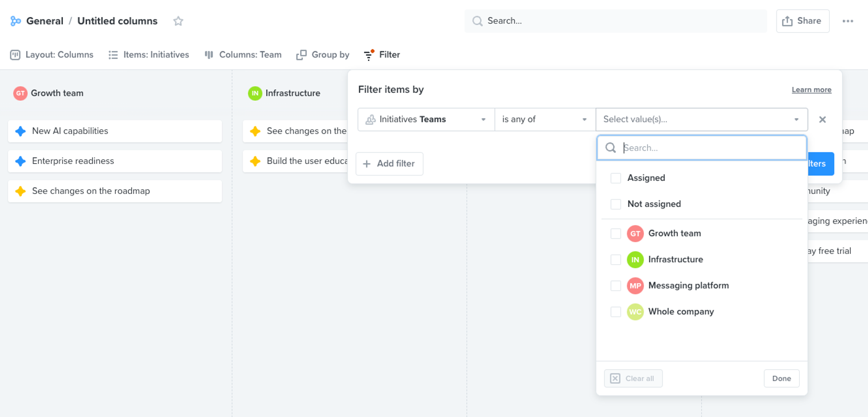This screenshot has height=417, width=868.
Task: Click General in the breadcrumb
Action: [x=45, y=21]
